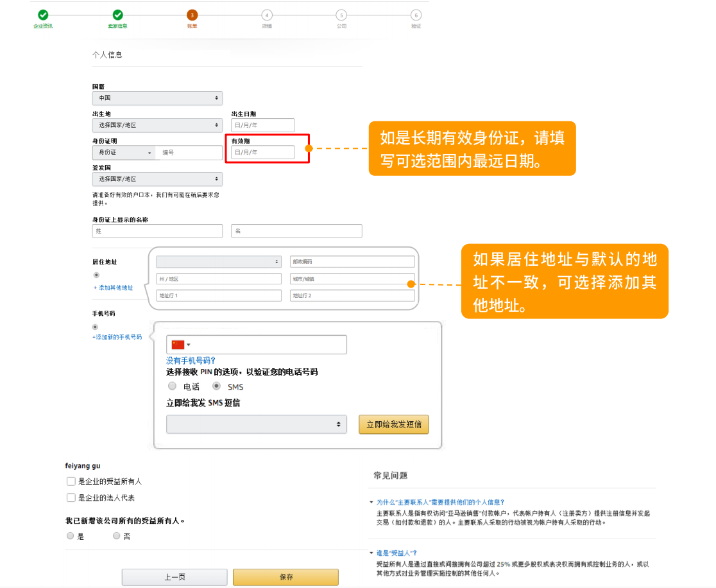The width and height of the screenshot is (716, 588).
Task: Click the 立即给我发短信 button
Action: coord(394,424)
